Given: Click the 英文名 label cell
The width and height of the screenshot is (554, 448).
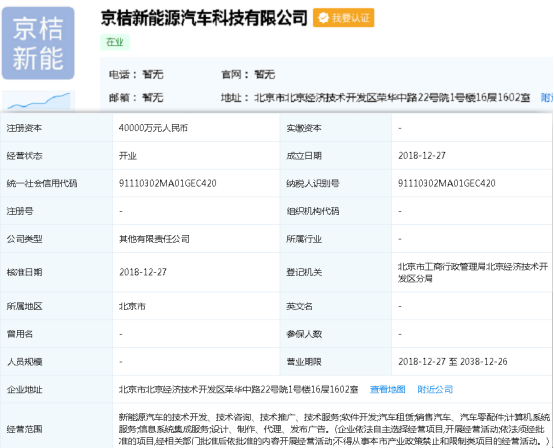Looking at the screenshot, I should (336, 306).
